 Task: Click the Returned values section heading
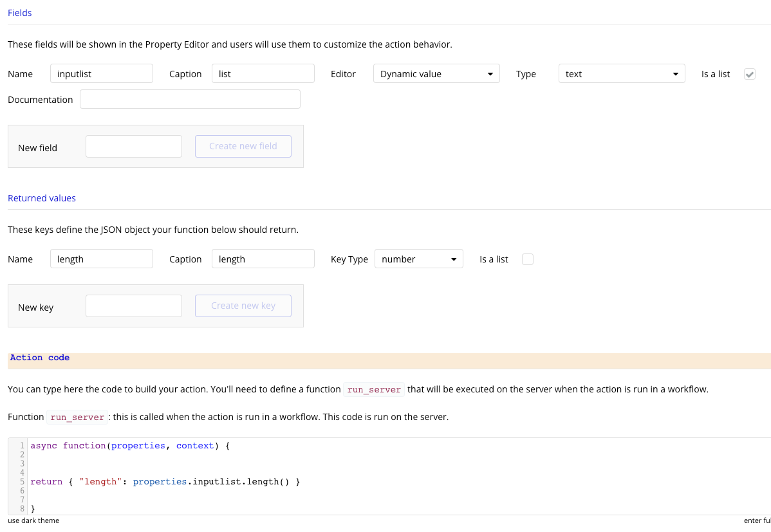(42, 198)
